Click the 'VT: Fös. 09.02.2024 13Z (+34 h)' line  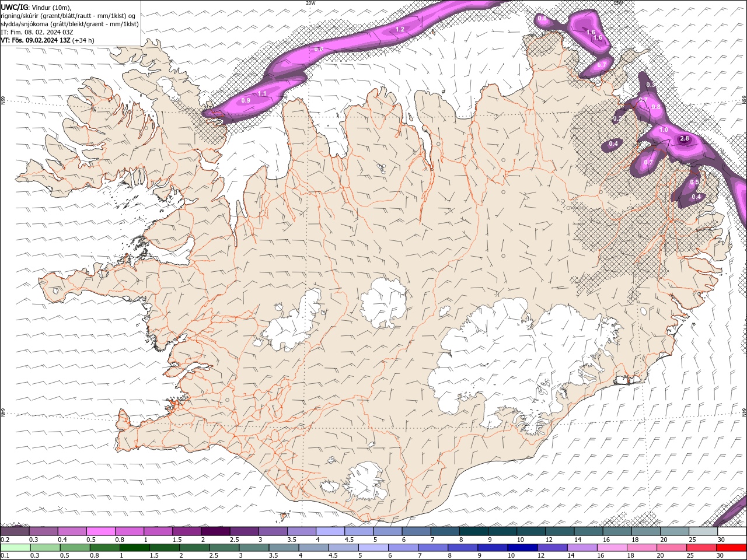click(47, 40)
